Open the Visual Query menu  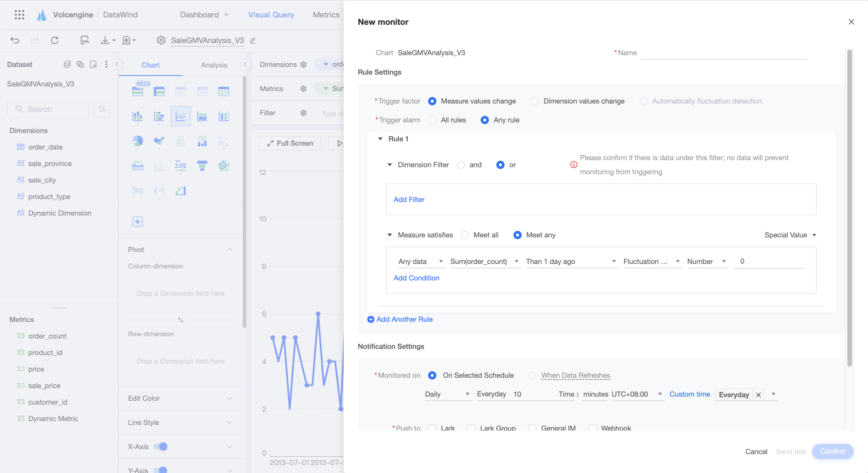click(x=271, y=14)
